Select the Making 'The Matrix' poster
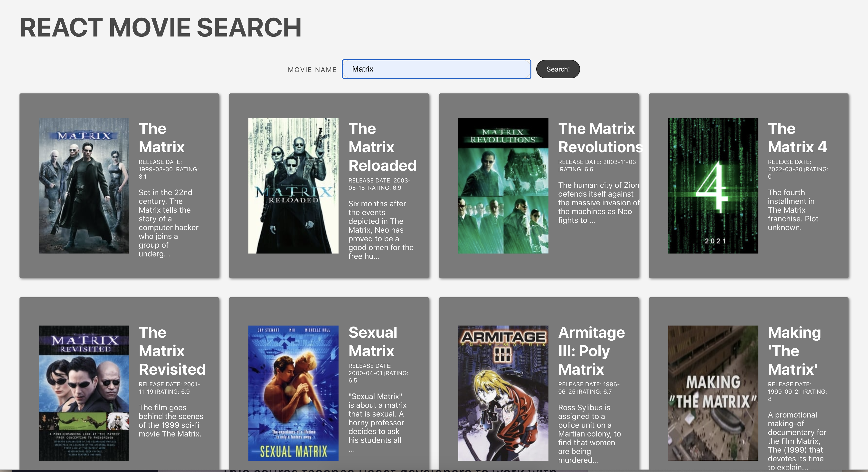Image resolution: width=868 pixels, height=472 pixels. [713, 393]
